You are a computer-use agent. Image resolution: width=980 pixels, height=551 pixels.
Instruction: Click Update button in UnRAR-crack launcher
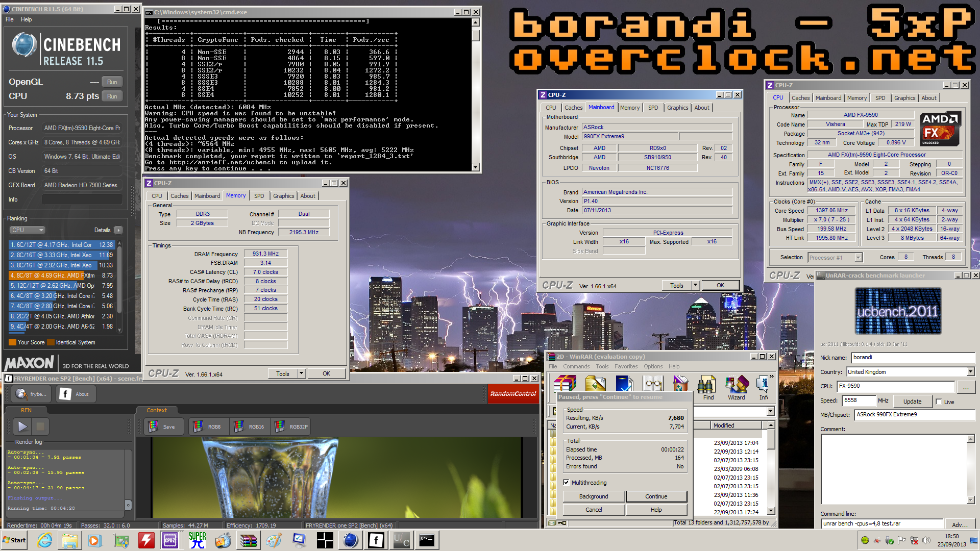(912, 402)
